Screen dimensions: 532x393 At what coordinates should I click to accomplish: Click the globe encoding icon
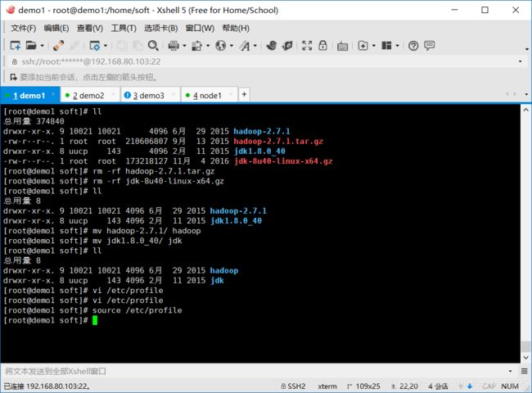220,46
